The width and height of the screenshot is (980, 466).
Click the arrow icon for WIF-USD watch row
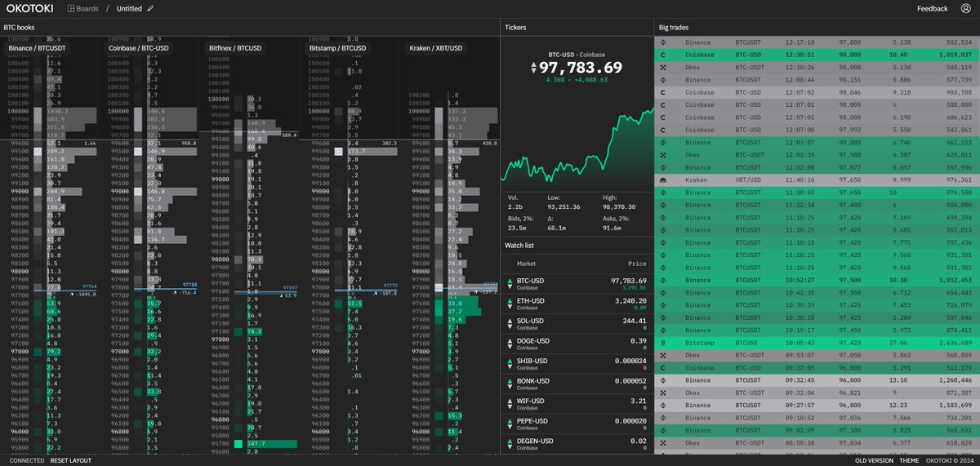510,404
